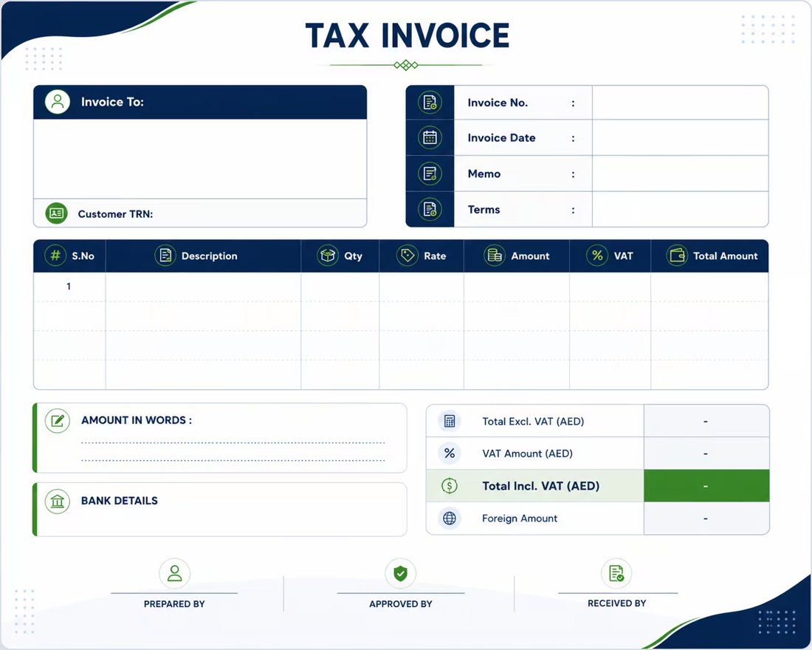This screenshot has height=650, width=812.
Task: Click the Total Amount column header label
Action: point(725,256)
